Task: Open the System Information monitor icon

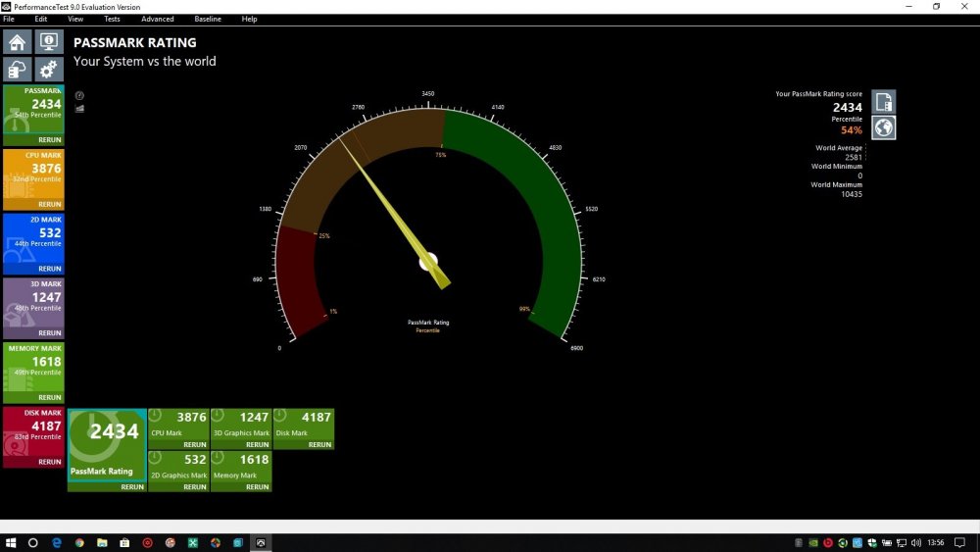Action: [x=49, y=42]
